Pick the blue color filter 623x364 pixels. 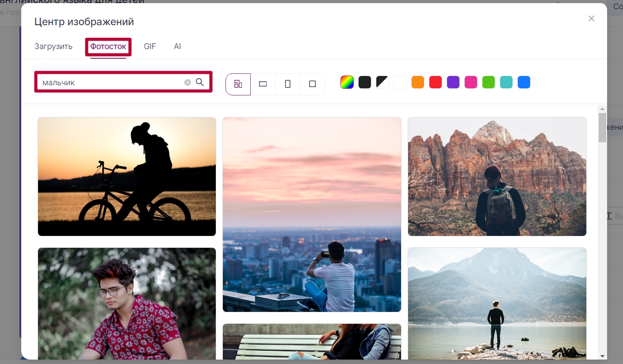524,82
